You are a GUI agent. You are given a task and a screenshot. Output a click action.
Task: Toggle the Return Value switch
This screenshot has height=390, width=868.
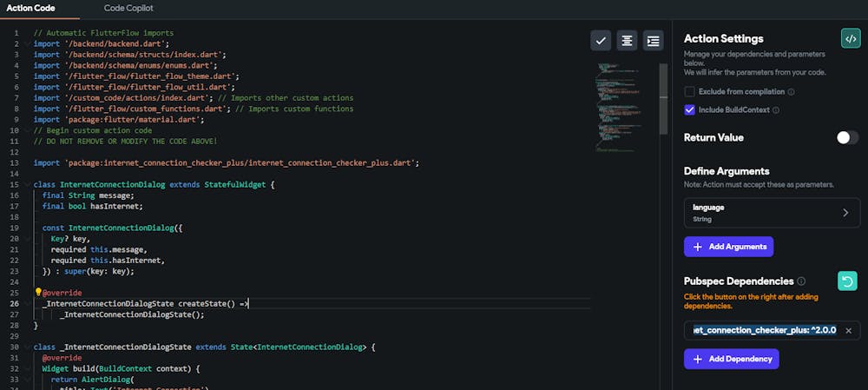(846, 137)
